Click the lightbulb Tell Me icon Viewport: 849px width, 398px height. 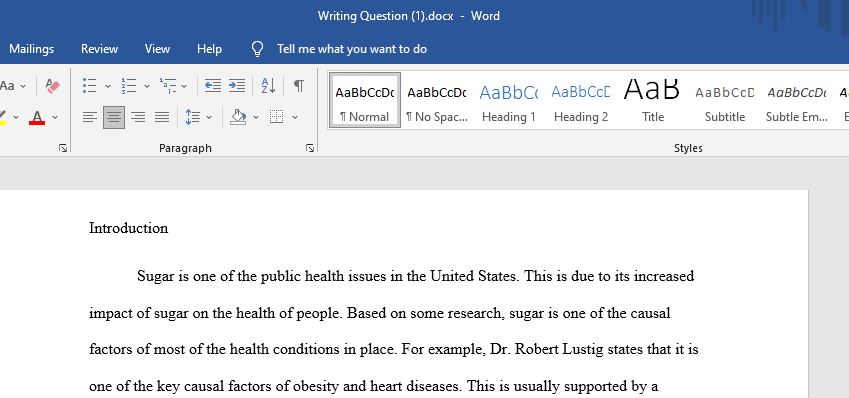tap(258, 49)
